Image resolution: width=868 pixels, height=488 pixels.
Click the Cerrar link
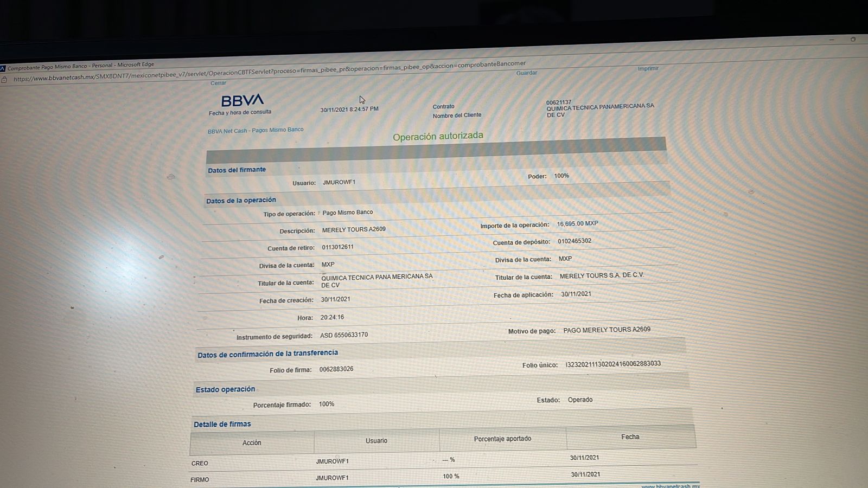(218, 83)
